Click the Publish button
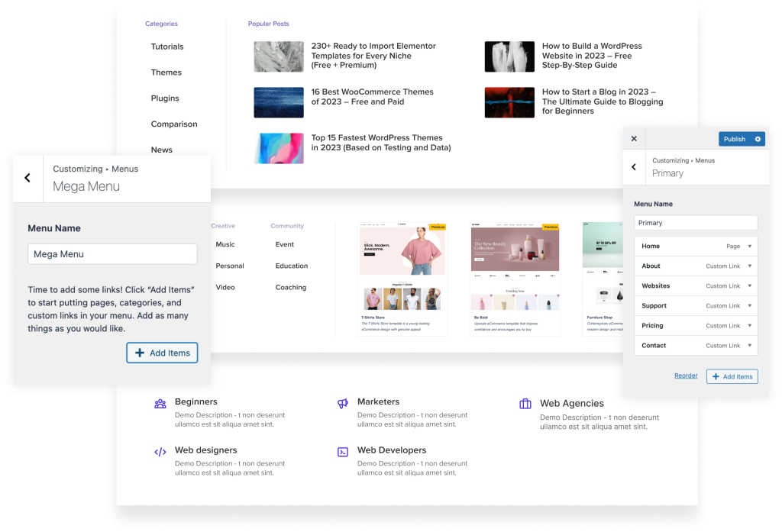782x532 pixels. [x=735, y=139]
